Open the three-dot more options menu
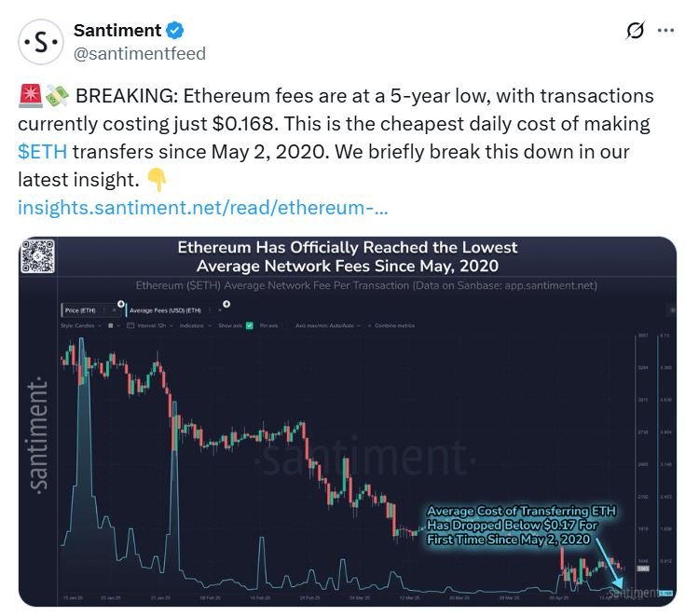 click(665, 31)
